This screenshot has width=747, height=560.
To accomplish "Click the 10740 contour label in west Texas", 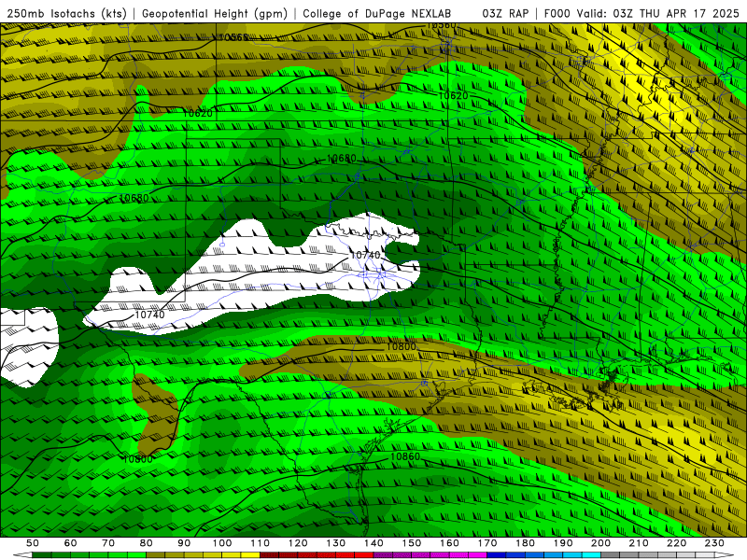I will point(149,315).
